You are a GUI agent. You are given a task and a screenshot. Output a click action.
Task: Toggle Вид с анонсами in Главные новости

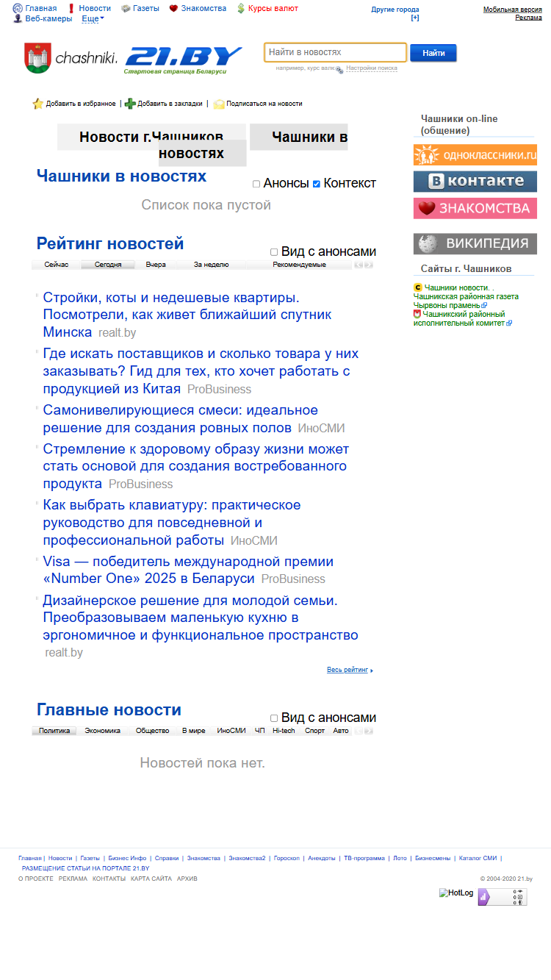click(274, 718)
